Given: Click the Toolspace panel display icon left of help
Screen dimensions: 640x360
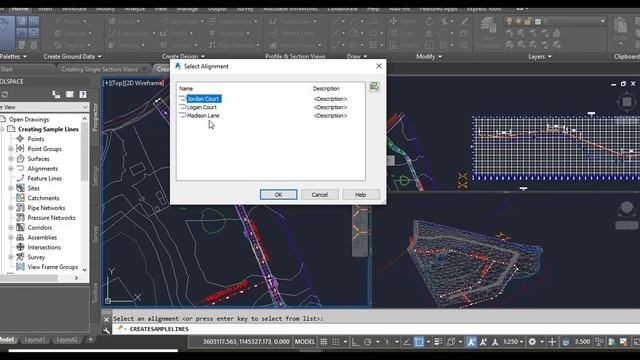Looking at the screenshot, I should [x=70, y=95].
